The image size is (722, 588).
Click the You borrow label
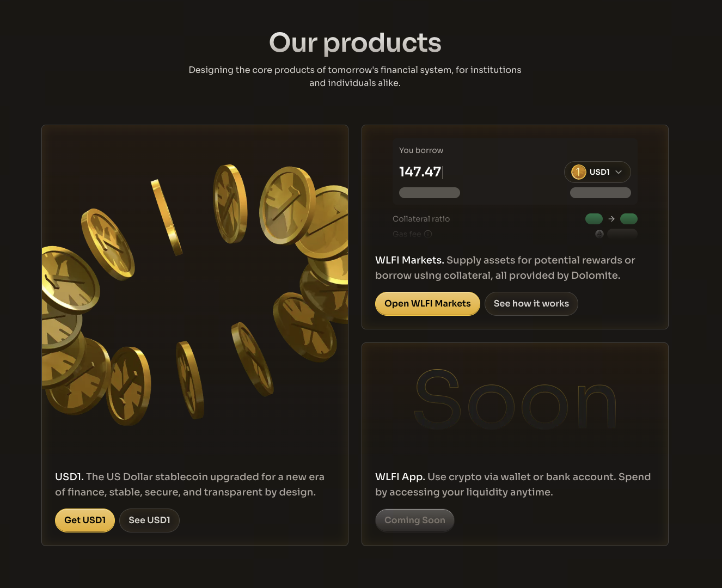click(421, 150)
